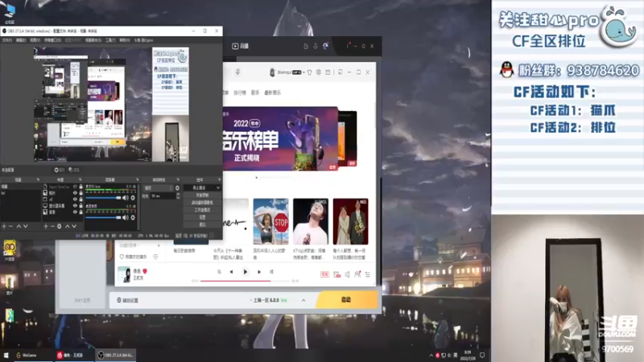
Task: Open 2022 音乐榜单 banner in music player
Action: (280, 138)
